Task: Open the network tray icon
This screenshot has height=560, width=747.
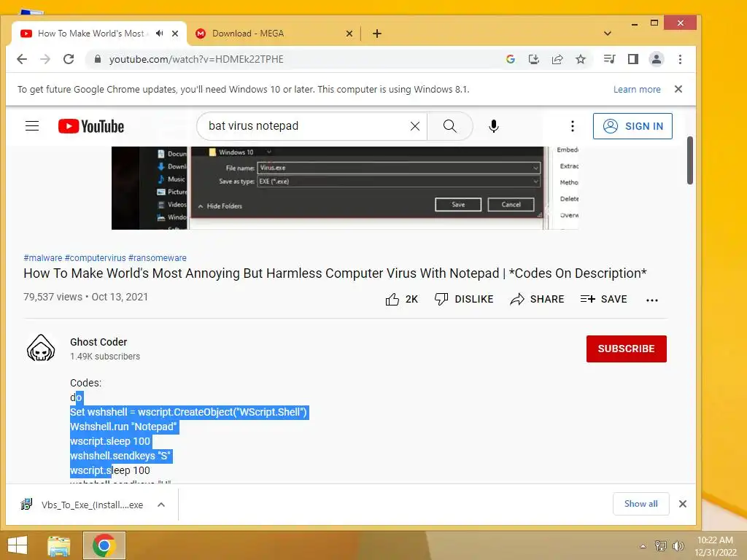Action: coord(661,546)
